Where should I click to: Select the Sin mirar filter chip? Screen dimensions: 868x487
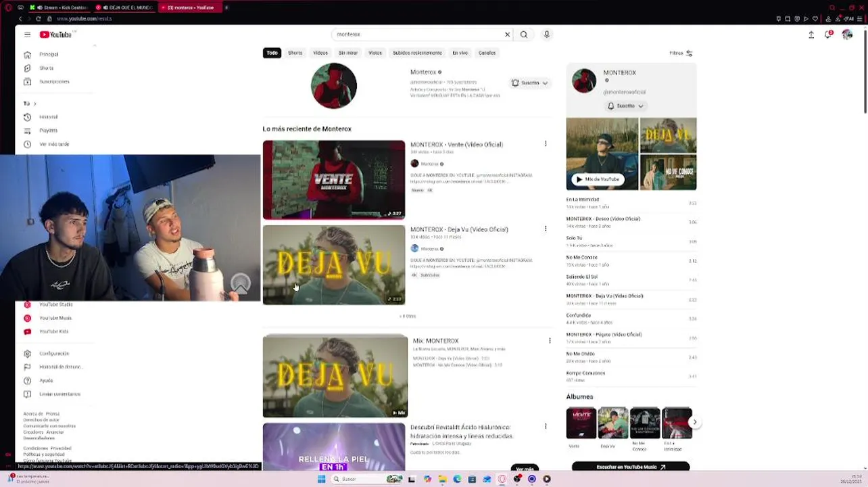point(348,53)
